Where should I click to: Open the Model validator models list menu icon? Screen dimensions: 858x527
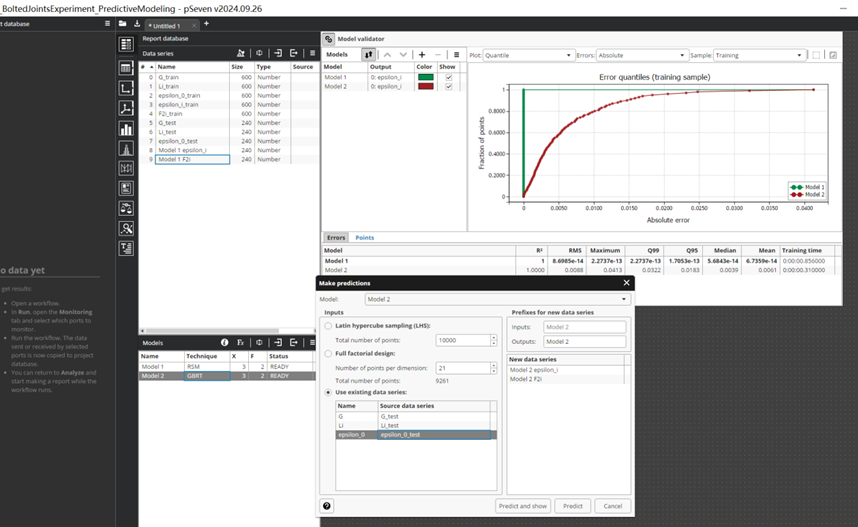(x=456, y=55)
